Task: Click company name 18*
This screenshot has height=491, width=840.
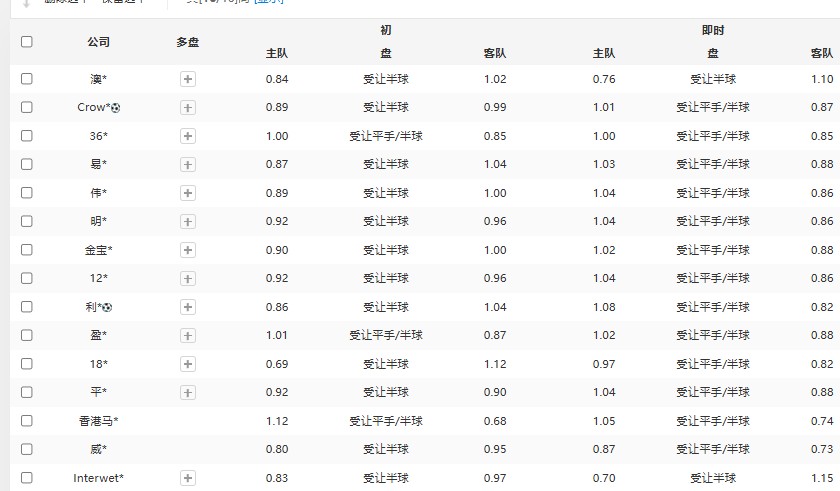Action: pyautogui.click(x=99, y=364)
